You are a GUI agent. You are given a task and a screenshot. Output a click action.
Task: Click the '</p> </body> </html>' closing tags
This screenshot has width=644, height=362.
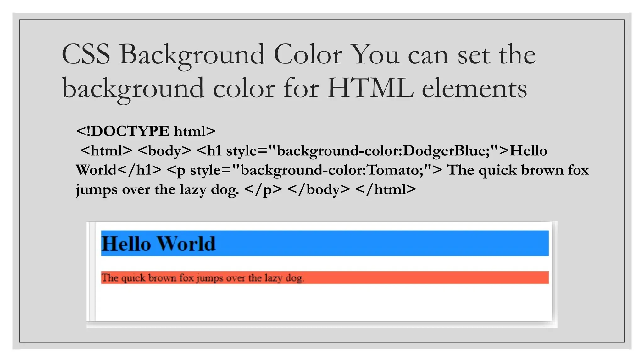click(330, 189)
